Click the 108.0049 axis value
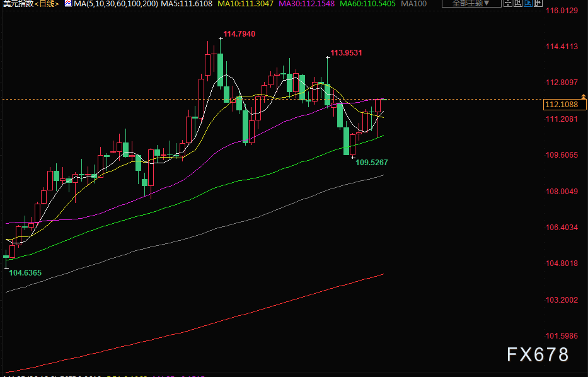Viewport: 588px width, 377px height. pyautogui.click(x=562, y=191)
